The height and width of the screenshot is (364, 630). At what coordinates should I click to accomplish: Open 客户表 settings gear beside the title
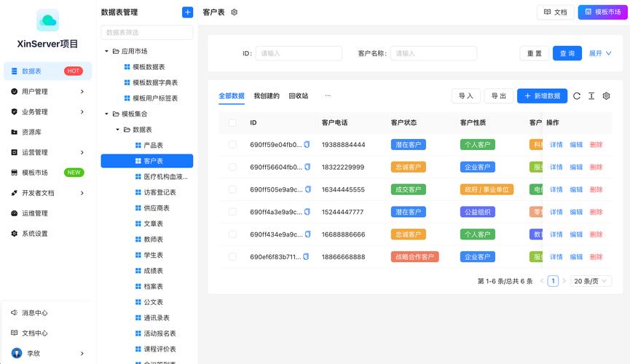click(235, 12)
